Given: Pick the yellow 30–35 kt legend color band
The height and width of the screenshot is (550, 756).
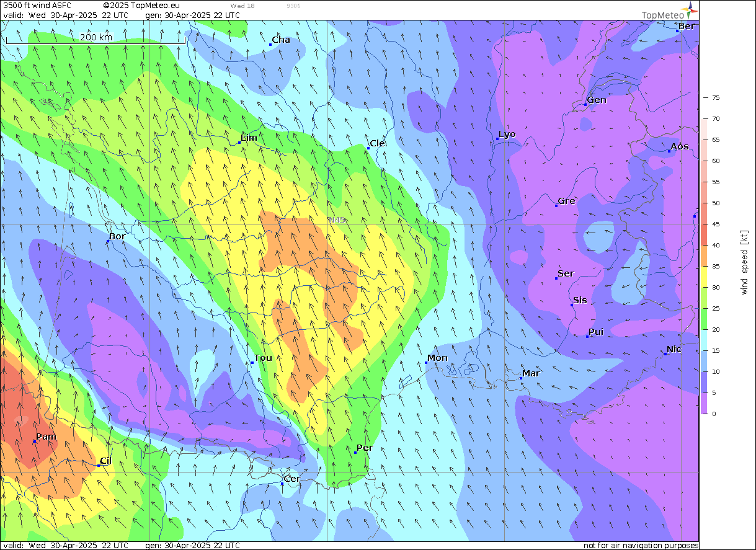Looking at the screenshot, I should 705,277.
